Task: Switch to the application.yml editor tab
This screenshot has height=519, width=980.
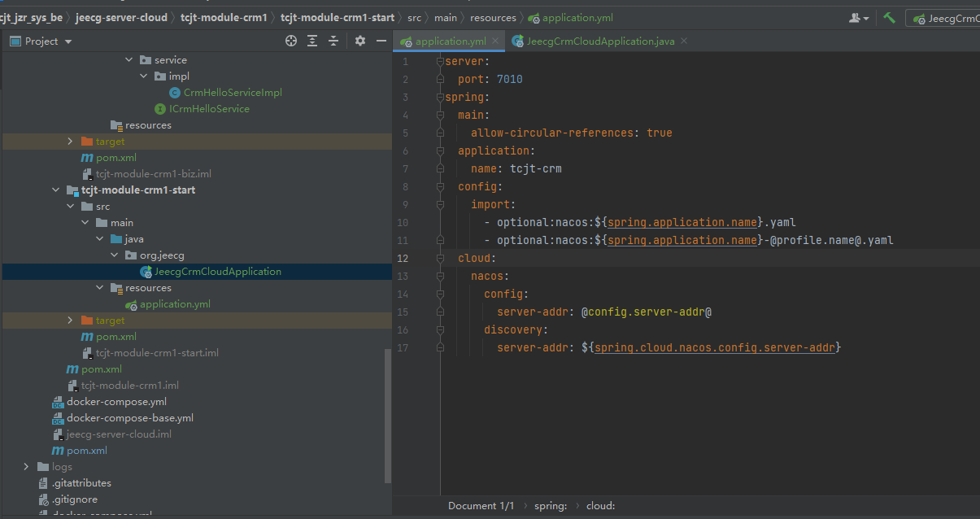Action: click(x=451, y=41)
